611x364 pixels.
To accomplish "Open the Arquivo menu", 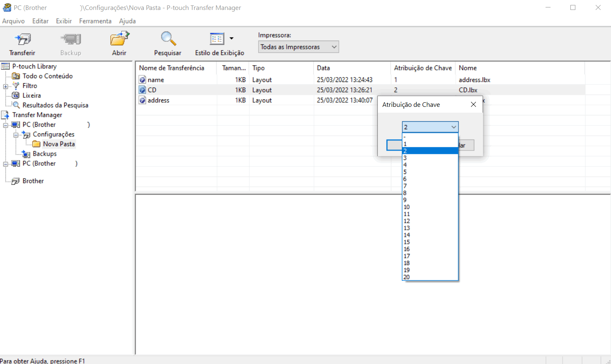I will [x=13, y=21].
